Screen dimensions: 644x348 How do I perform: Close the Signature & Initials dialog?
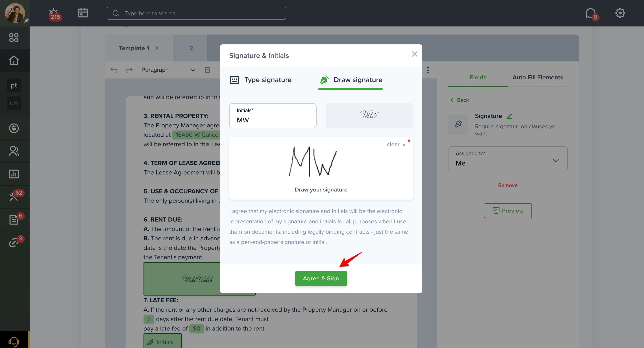pos(415,54)
